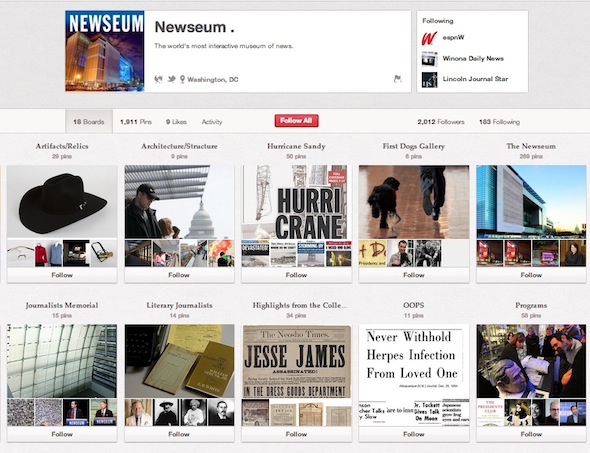Click the eyeglasses thumbnail in Artifacts/Relics

click(x=21, y=254)
